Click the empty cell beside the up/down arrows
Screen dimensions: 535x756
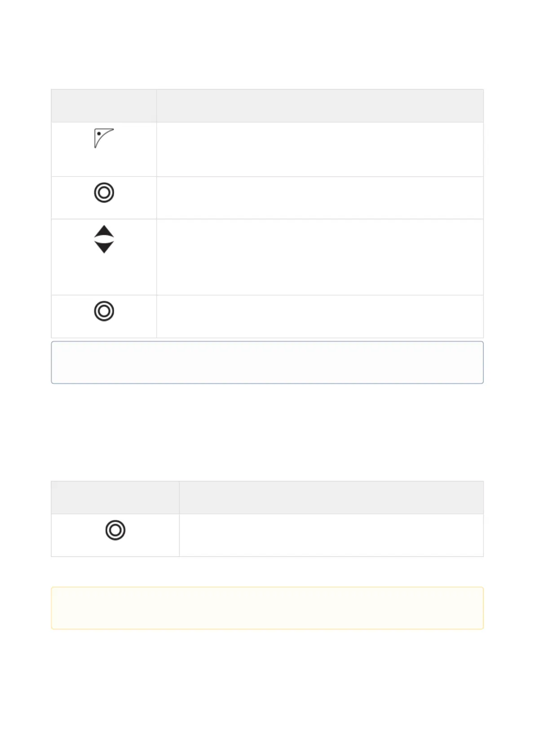pos(320,257)
